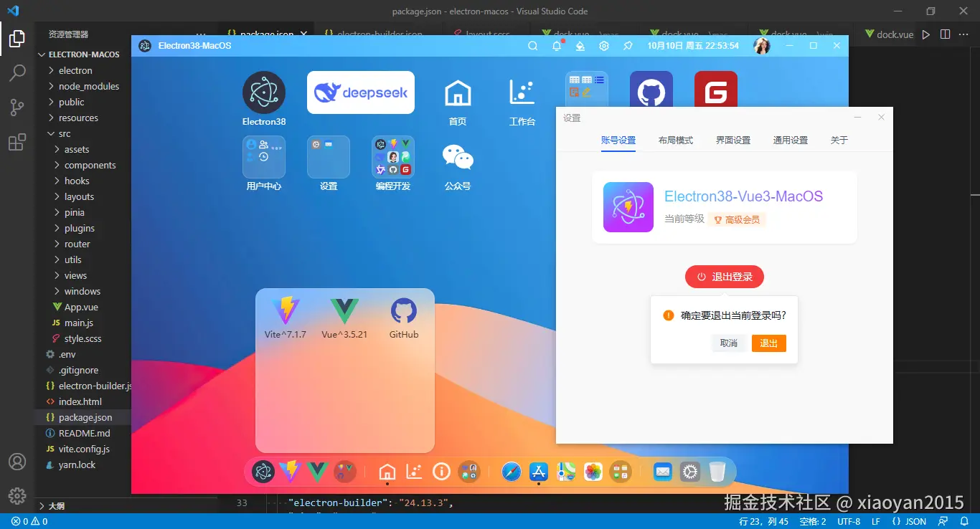
Task: Dismiss the logout prompt with 取消
Action: 728,343
